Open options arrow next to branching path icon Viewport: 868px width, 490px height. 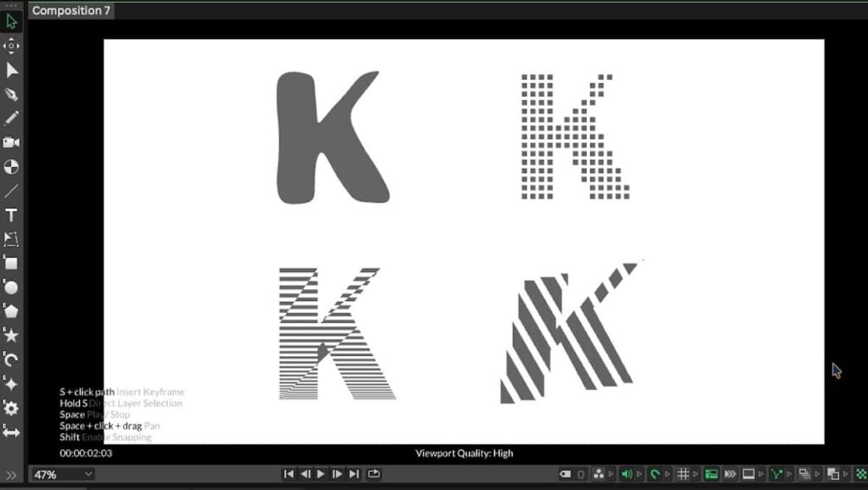coord(789,474)
